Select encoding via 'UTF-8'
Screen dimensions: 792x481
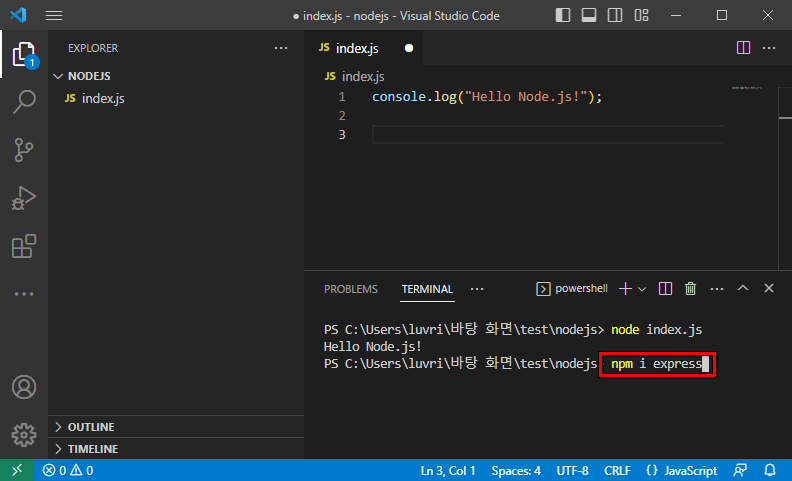tap(572, 471)
